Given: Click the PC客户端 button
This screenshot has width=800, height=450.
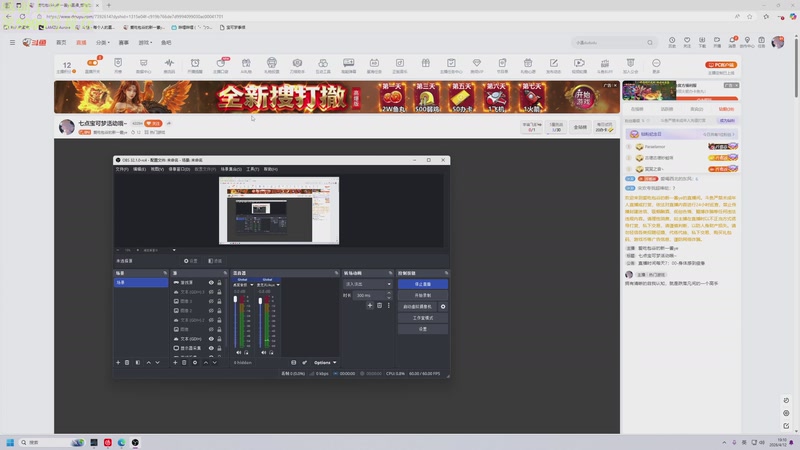Looking at the screenshot, I should click(721, 65).
